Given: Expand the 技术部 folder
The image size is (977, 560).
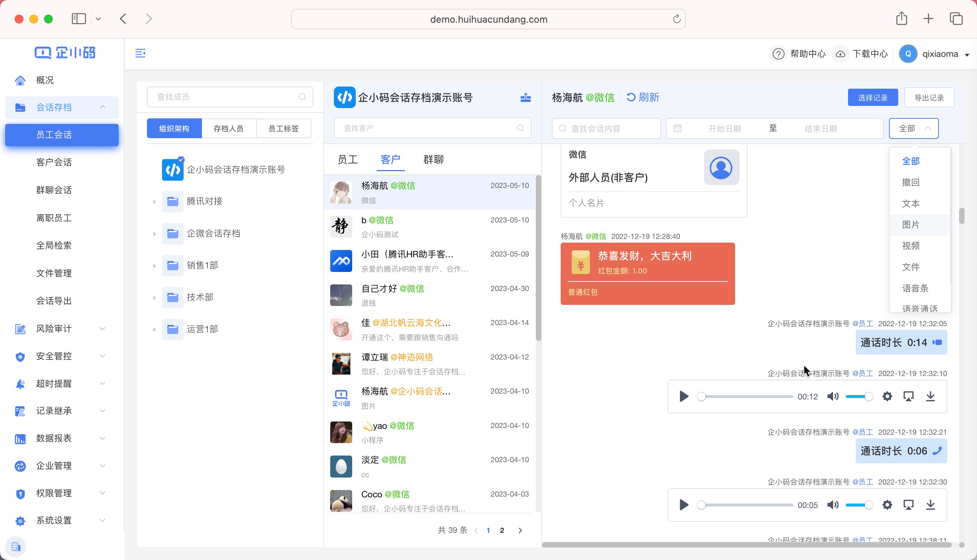Looking at the screenshot, I should coord(154,298).
